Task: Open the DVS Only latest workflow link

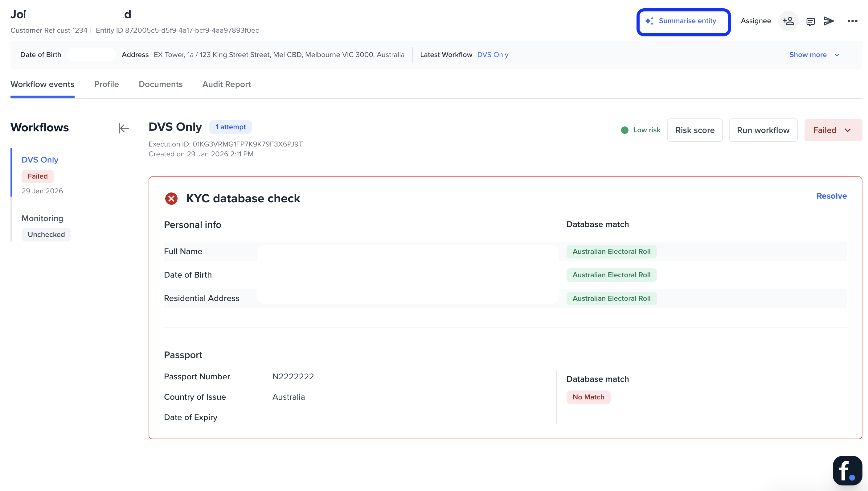Action: point(493,55)
